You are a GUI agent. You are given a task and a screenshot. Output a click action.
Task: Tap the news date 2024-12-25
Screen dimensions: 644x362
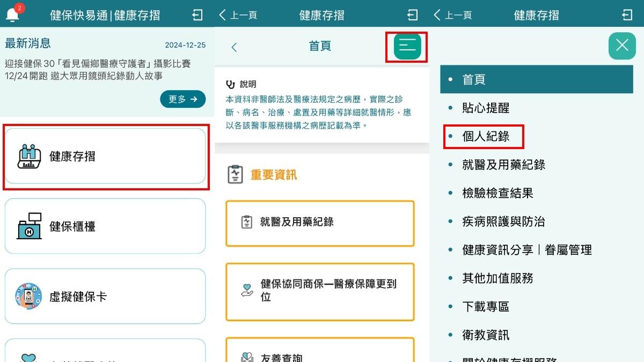coord(185,45)
